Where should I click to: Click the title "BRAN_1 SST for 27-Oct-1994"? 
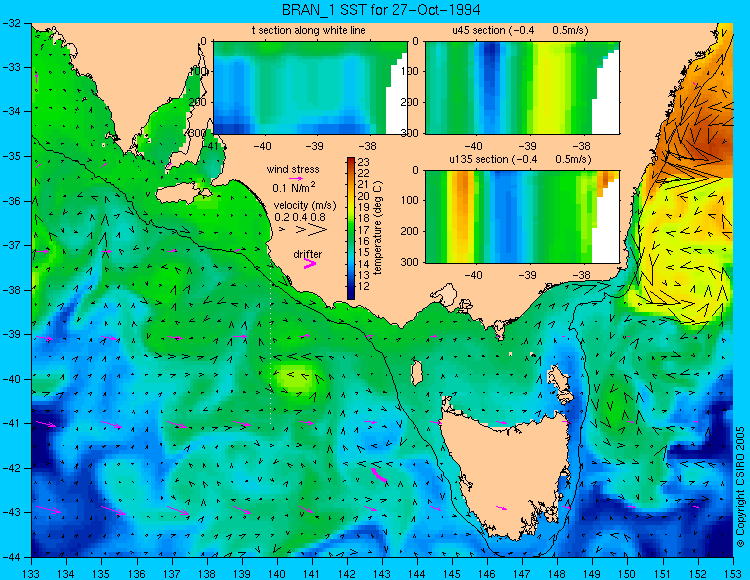pos(381,10)
